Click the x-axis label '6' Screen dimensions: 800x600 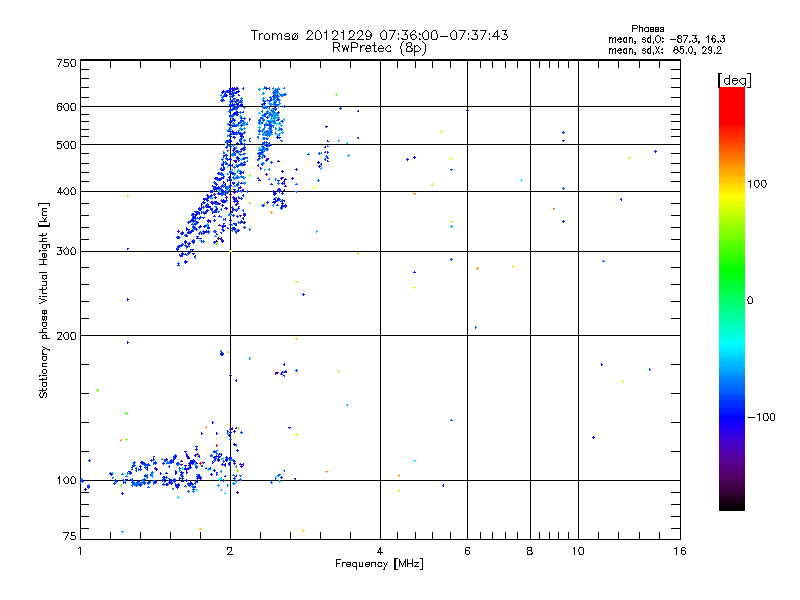point(467,551)
